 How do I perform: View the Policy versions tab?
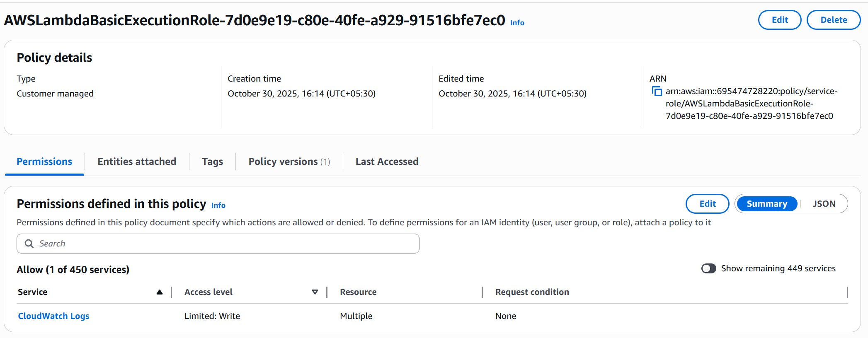289,162
